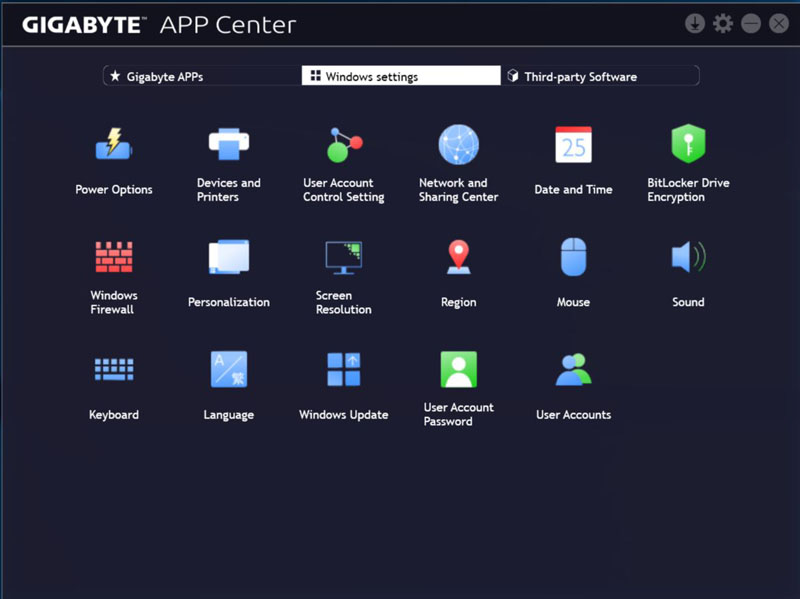
Task: Launch Devices and Printers
Action: pyautogui.click(x=229, y=146)
